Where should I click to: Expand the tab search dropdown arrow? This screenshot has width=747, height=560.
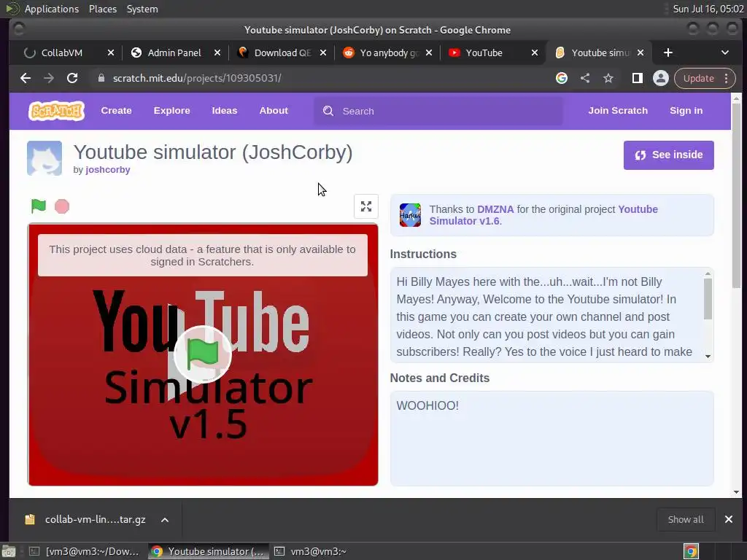coord(725,52)
